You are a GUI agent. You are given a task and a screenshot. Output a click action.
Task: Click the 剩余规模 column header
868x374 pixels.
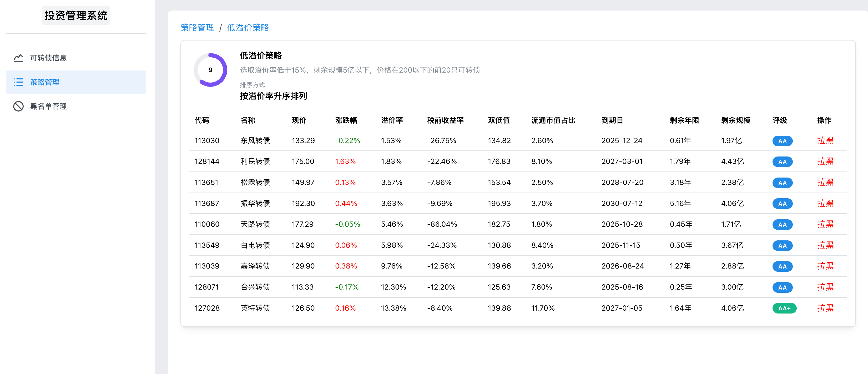coord(736,120)
